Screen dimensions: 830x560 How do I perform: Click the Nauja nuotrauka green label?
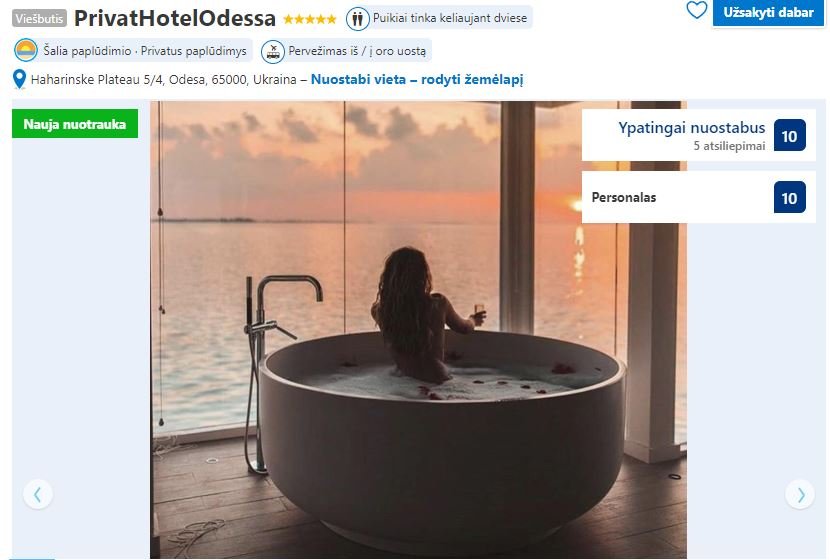[75, 124]
